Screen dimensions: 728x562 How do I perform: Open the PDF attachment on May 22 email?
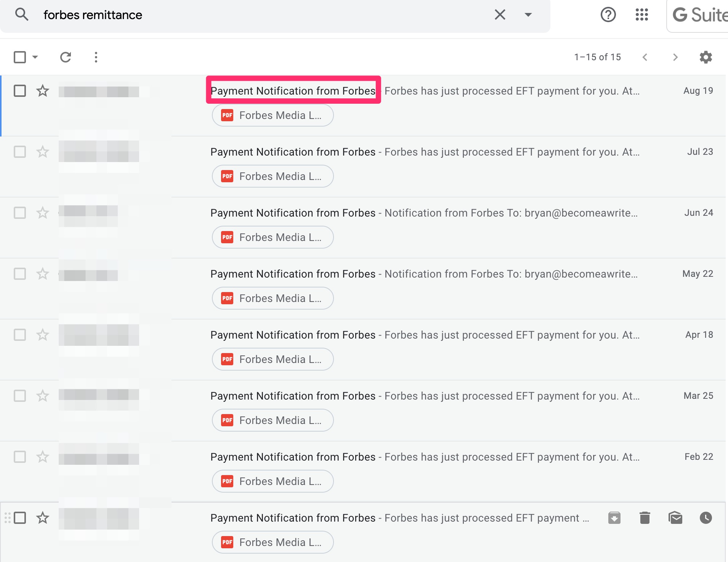pos(273,298)
